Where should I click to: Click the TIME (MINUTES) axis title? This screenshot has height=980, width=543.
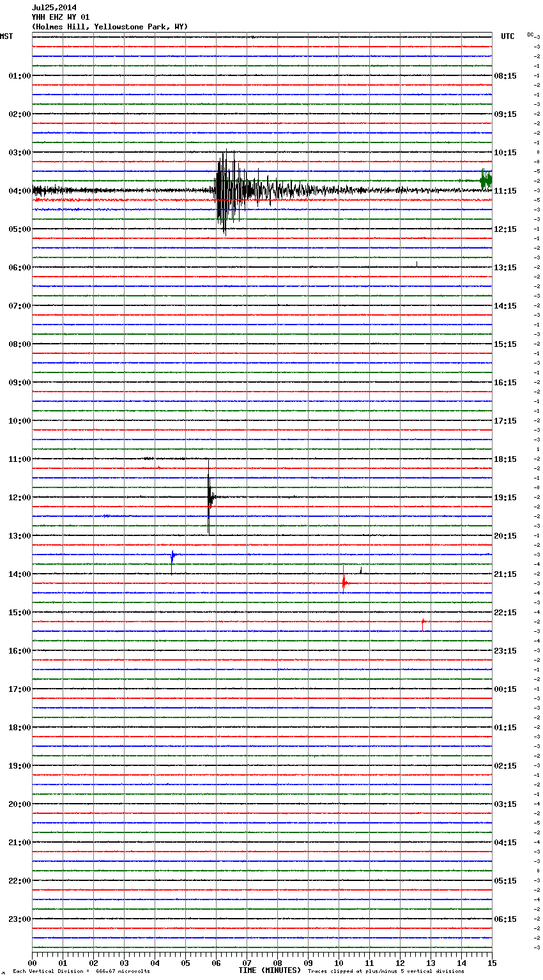click(x=270, y=970)
